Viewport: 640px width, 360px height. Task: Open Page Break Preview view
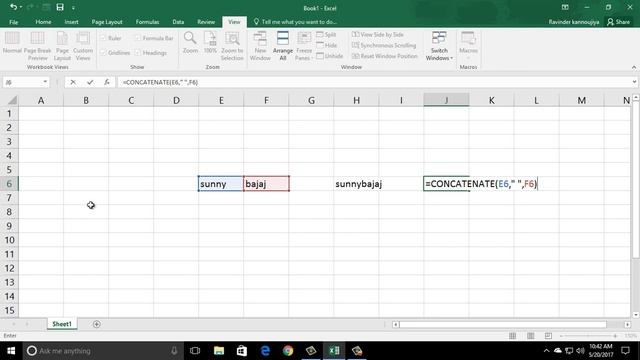(37, 46)
